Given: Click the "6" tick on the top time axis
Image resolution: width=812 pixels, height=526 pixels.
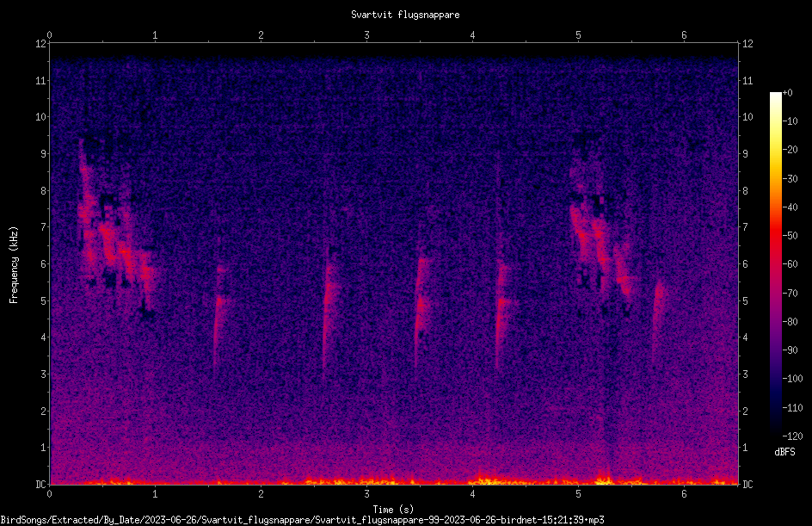Looking at the screenshot, I should 684,35.
